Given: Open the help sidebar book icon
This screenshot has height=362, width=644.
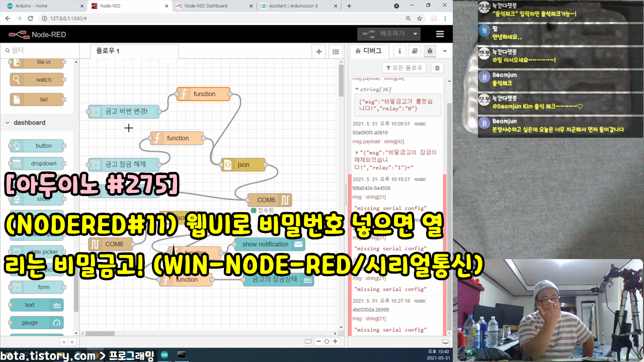Looking at the screenshot, I should coord(415,51).
